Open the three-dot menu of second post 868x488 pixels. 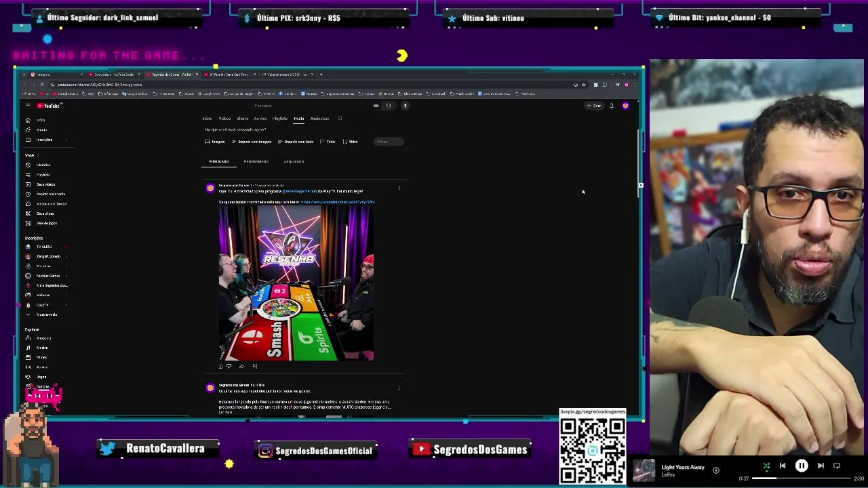coord(399,388)
